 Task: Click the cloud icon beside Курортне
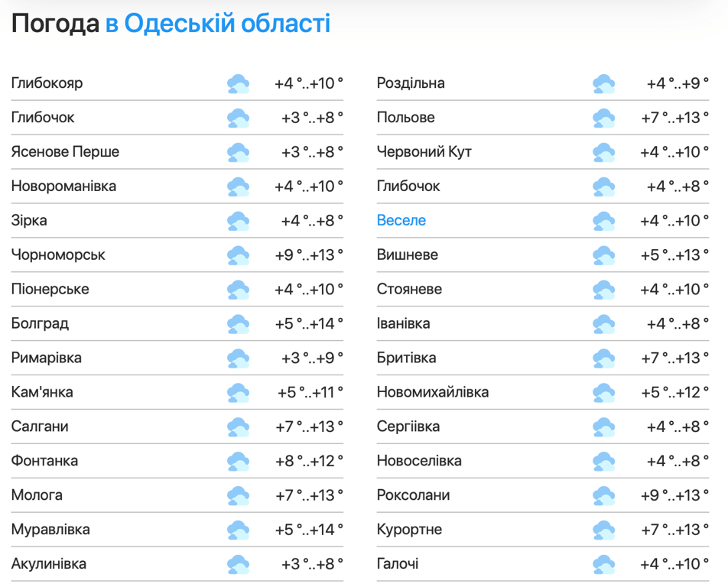(603, 530)
